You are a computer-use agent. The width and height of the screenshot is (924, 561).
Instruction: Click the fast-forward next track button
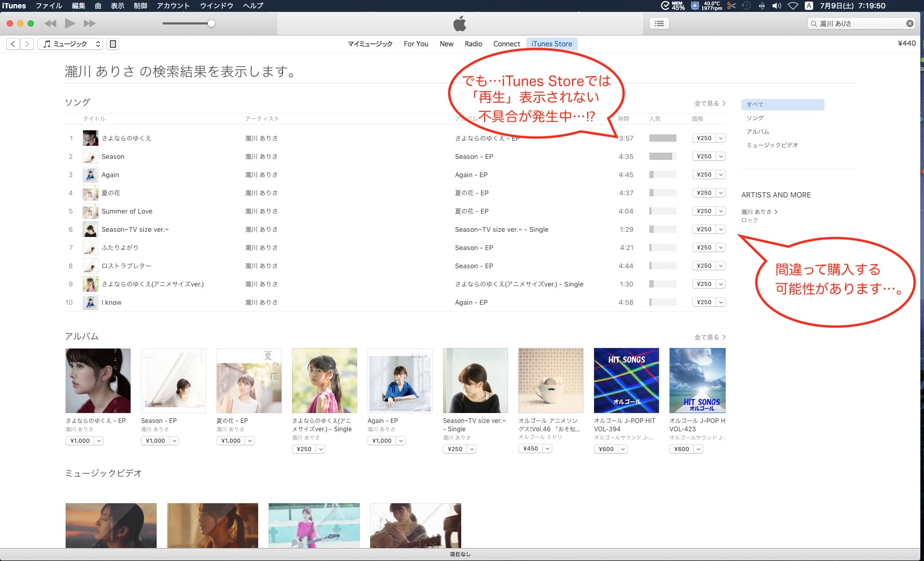(x=90, y=23)
